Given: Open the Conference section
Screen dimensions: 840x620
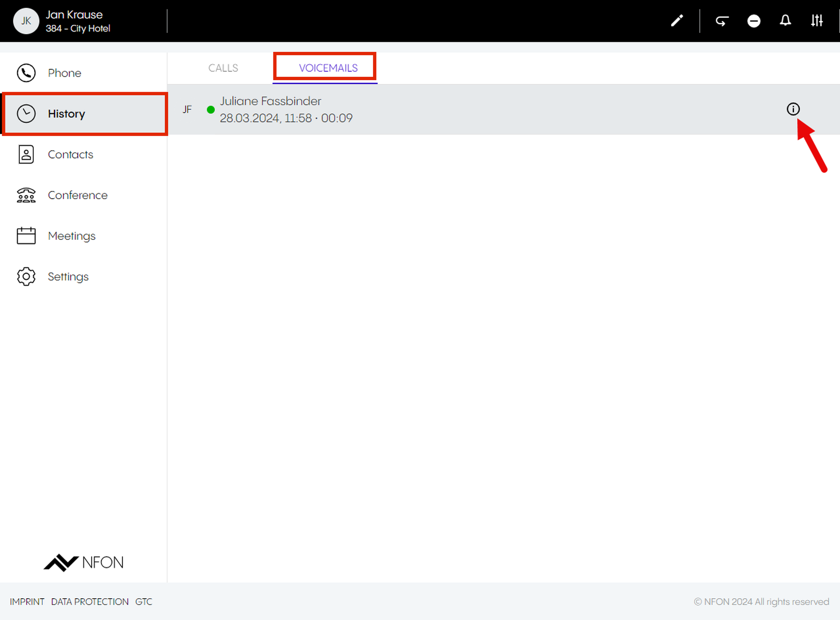Looking at the screenshot, I should coord(77,195).
